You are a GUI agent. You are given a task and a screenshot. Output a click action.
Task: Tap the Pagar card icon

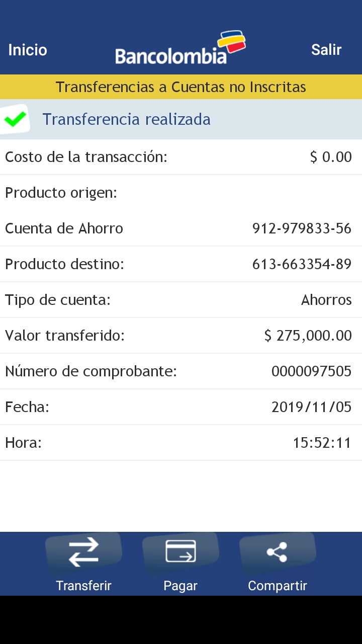coord(180,551)
